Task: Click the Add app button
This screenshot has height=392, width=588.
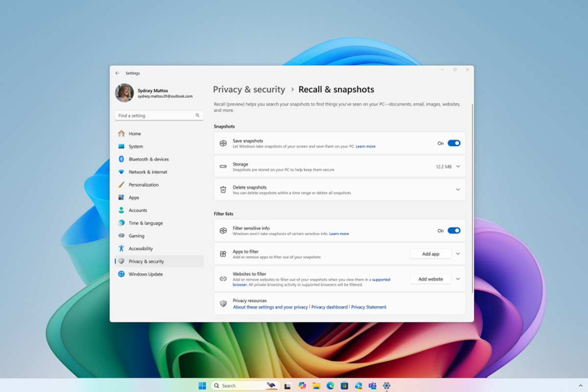Action: tap(431, 254)
